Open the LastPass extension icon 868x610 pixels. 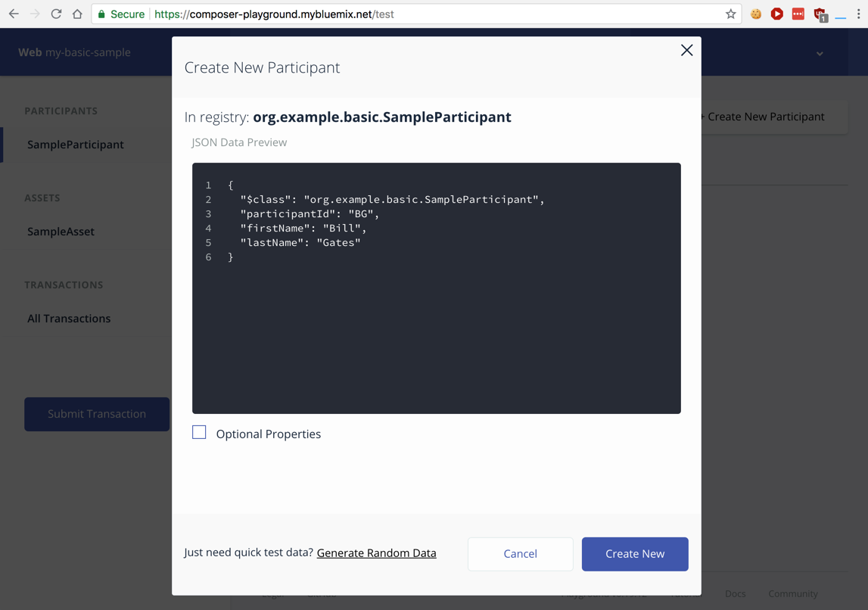[x=798, y=14]
